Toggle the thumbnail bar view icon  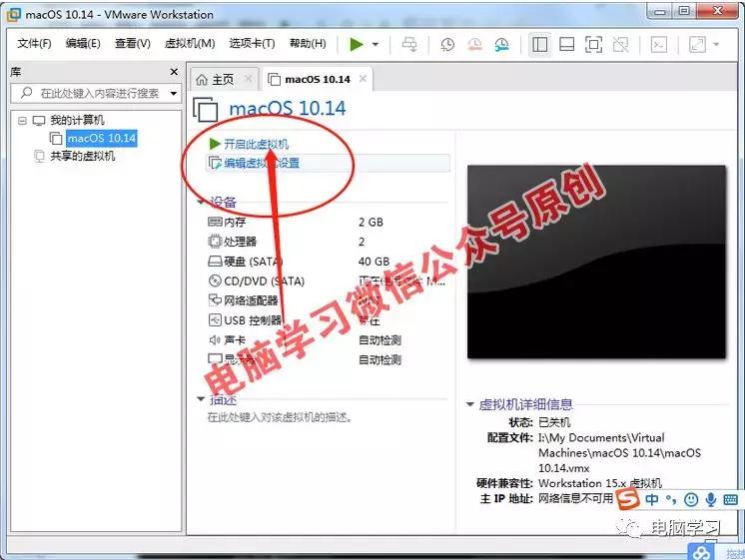[567, 45]
